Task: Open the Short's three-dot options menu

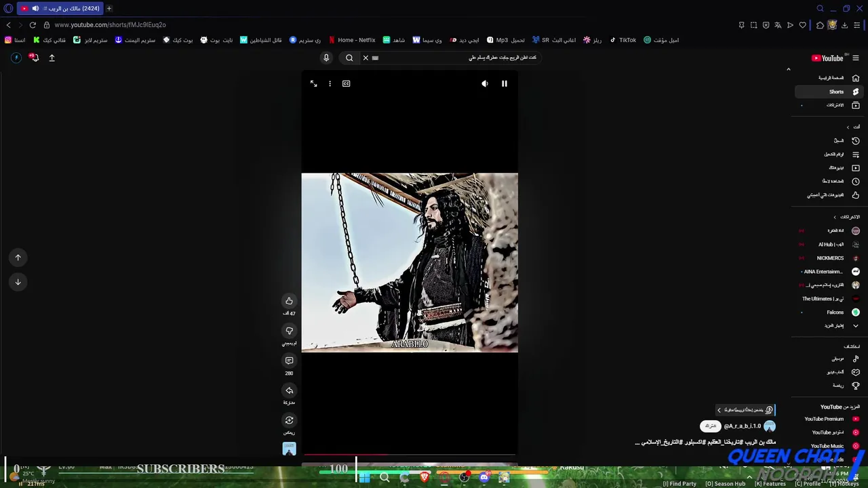Action: tap(330, 83)
